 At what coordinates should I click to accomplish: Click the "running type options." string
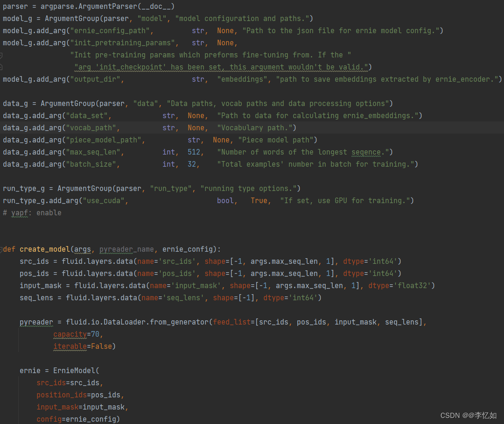point(248,189)
